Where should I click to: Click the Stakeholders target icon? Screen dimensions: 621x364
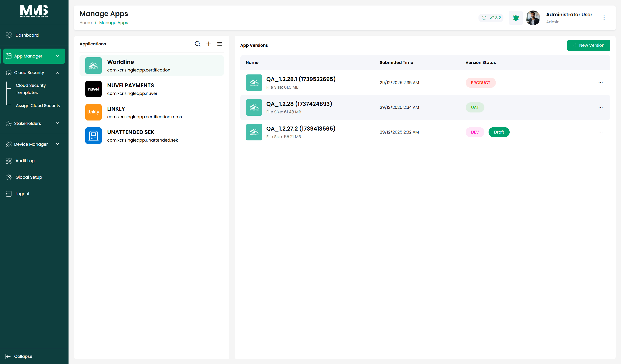[9, 123]
